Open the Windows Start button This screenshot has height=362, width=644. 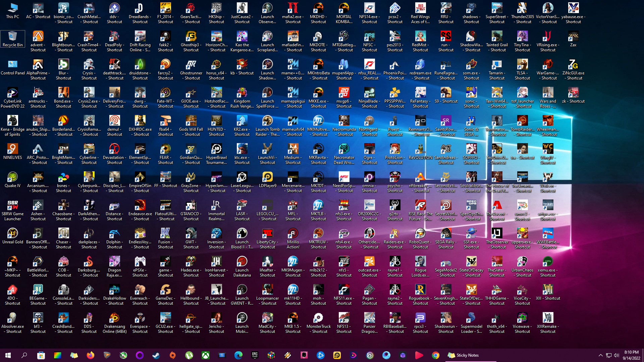tap(8, 355)
